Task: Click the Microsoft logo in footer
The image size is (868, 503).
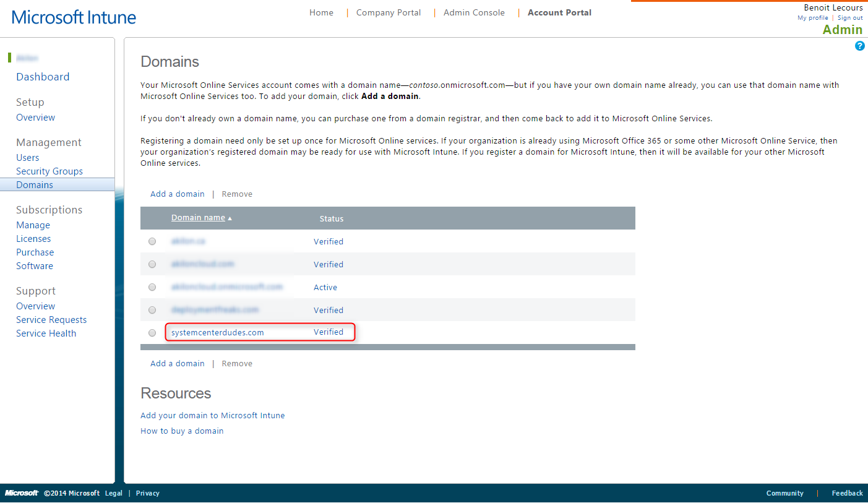Action: pos(22,493)
